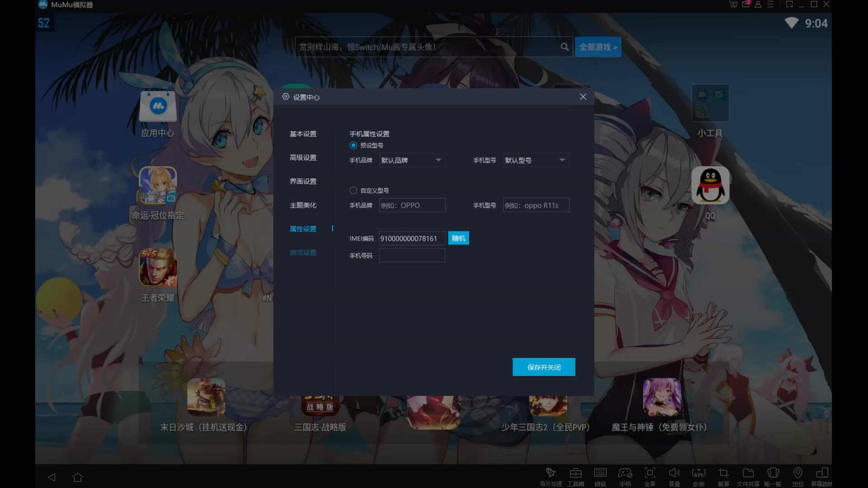The width and height of the screenshot is (868, 488).
Task: Click 屏幕旋转 screen rotate icon
Action: [x=822, y=477]
